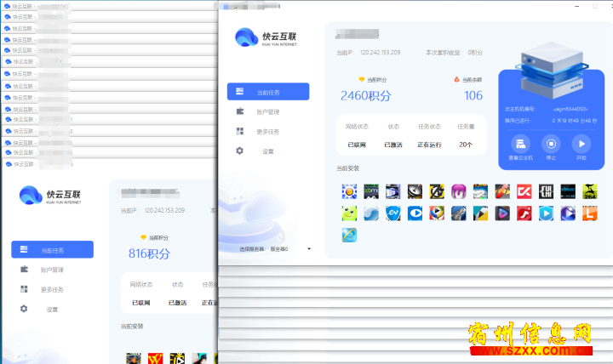The height and width of the screenshot is (364, 613).
Task: Click the balance value 106
Action: coord(473,96)
